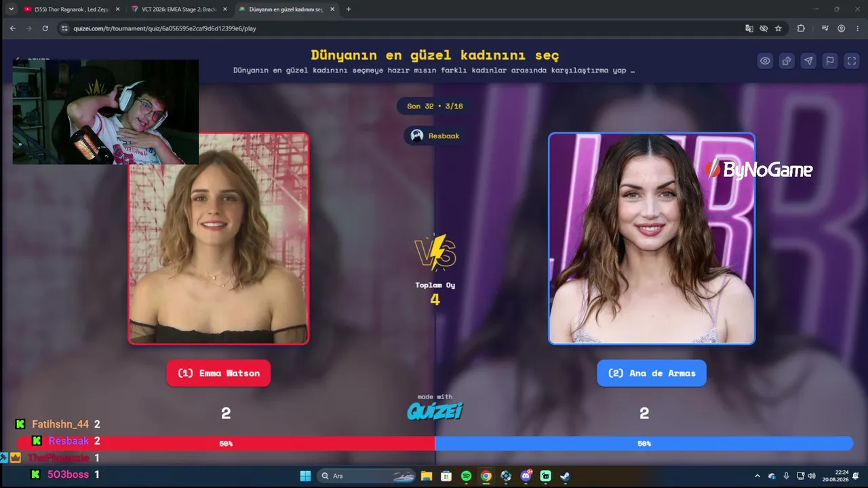The height and width of the screenshot is (488, 868).
Task: Click the flag report icon
Action: (x=830, y=61)
